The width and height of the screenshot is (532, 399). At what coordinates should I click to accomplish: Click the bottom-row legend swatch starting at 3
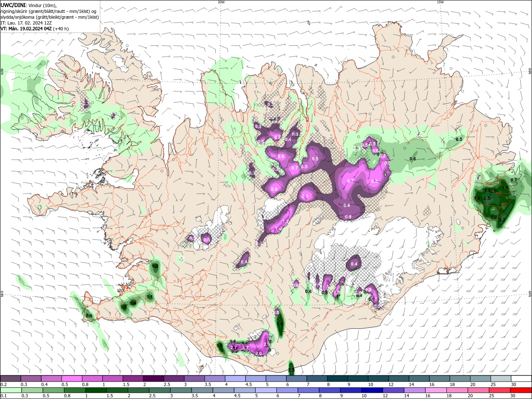[181, 390]
